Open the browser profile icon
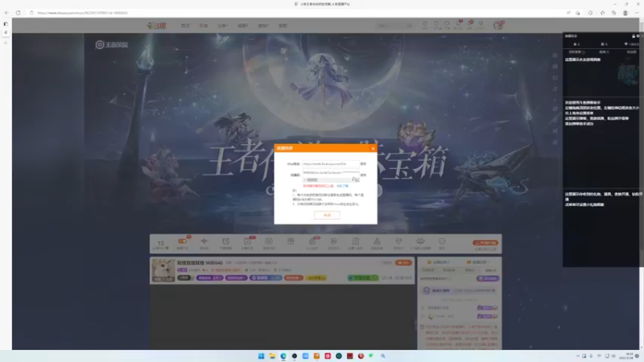Viewport: 644px width, 362px height. (625, 13)
